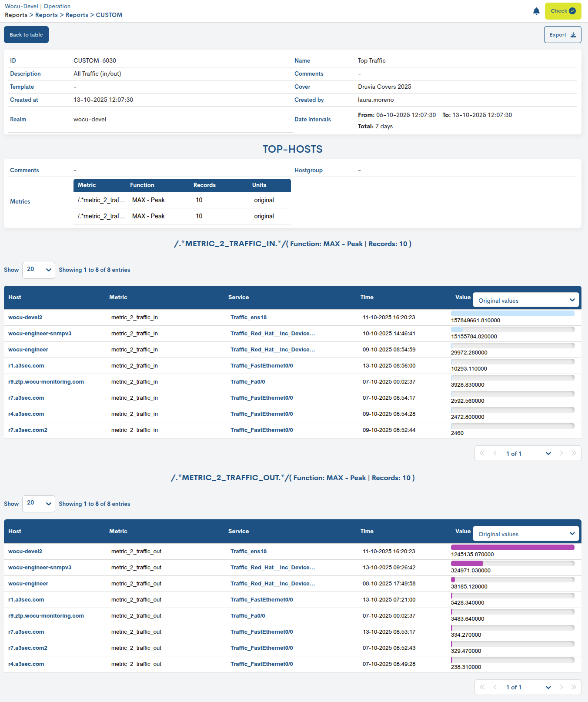Viewport: 588px width, 702px height.
Task: Select first metric row MAX - Peak function cell
Action: click(149, 200)
